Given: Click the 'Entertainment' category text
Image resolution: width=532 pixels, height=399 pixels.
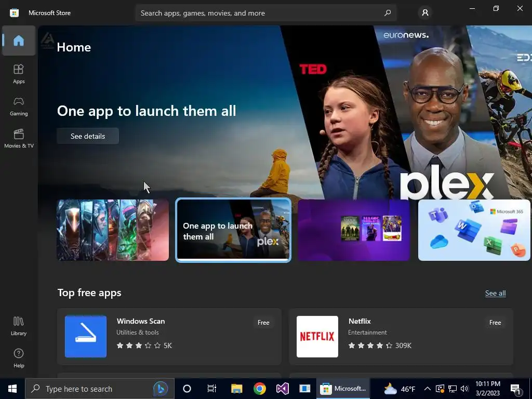Looking at the screenshot, I should (367, 332).
